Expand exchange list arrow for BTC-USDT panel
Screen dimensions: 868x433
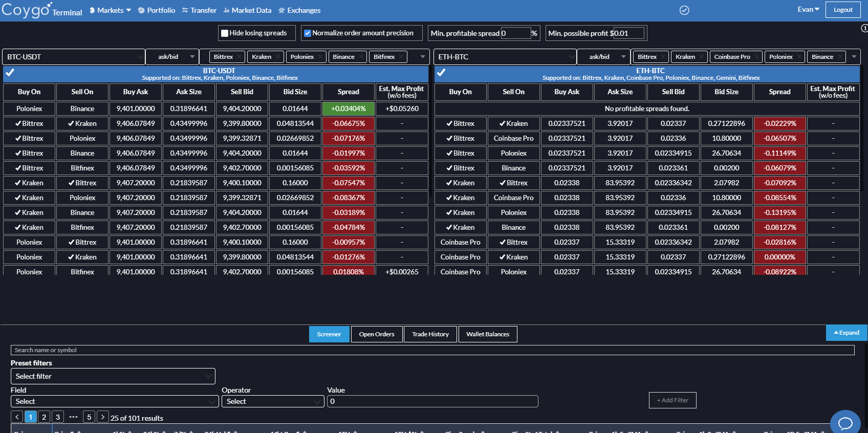pyautogui.click(x=423, y=57)
